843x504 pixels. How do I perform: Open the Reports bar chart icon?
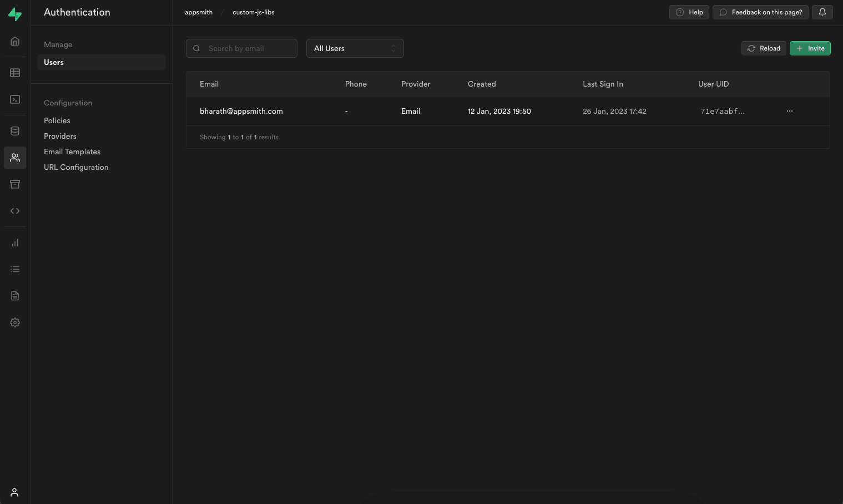coord(15,243)
